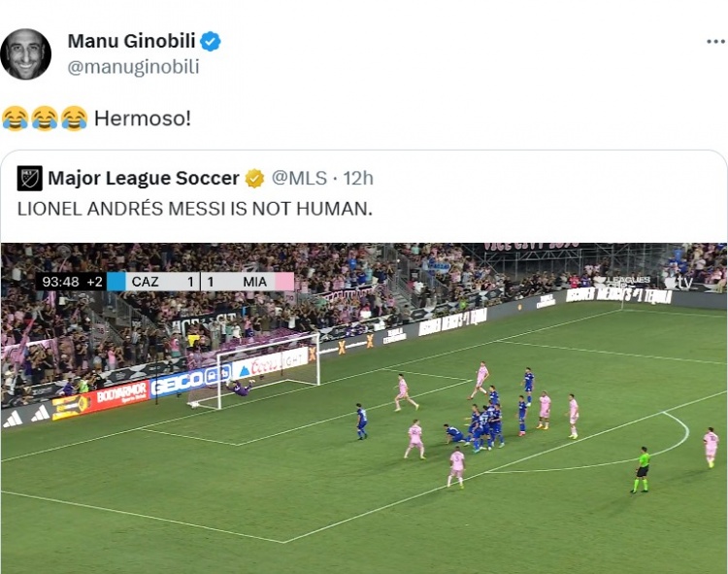Click the diving goalkeeper in the video

[x=240, y=388]
